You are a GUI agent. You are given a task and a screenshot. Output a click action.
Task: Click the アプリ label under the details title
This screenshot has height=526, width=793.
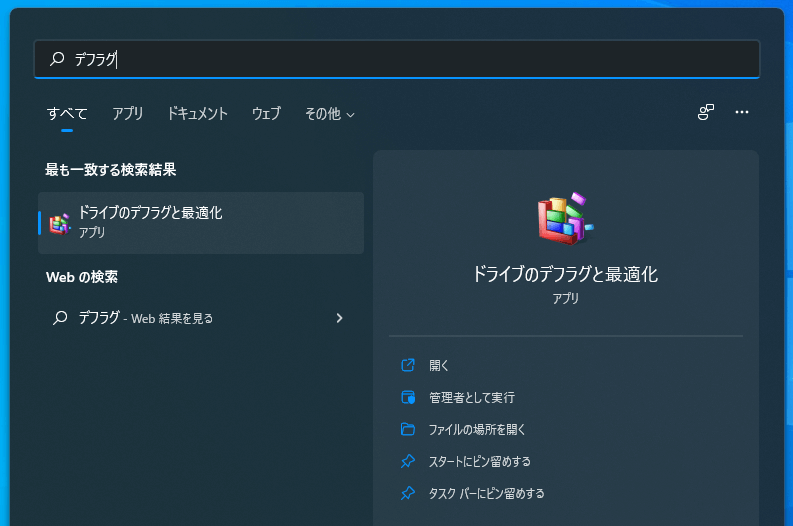click(x=565, y=298)
